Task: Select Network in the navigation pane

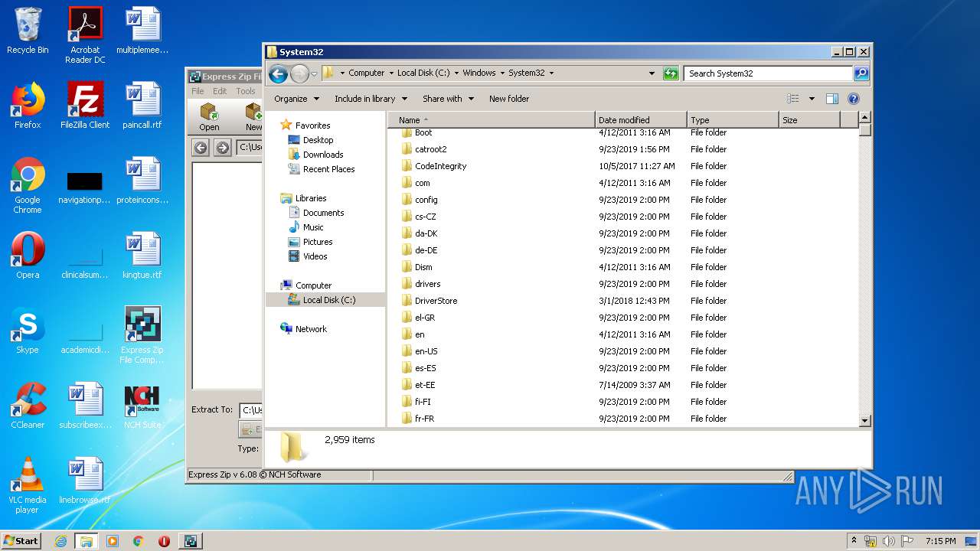Action: (311, 329)
